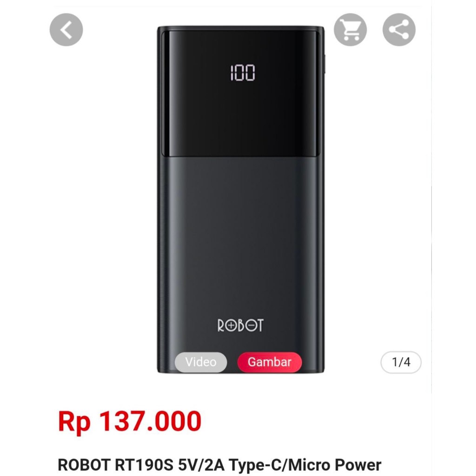Viewport: 476px width, 476px height.
Task: Select the back navigation circle icon
Action: 66,30
